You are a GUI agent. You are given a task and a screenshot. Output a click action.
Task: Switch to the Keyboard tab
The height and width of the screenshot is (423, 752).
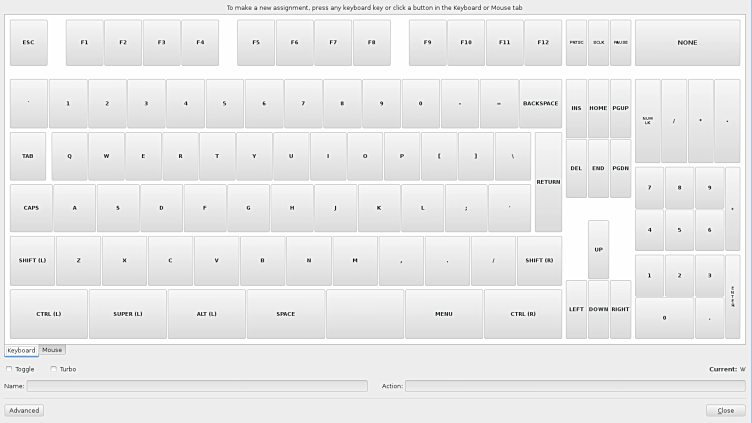(21, 350)
